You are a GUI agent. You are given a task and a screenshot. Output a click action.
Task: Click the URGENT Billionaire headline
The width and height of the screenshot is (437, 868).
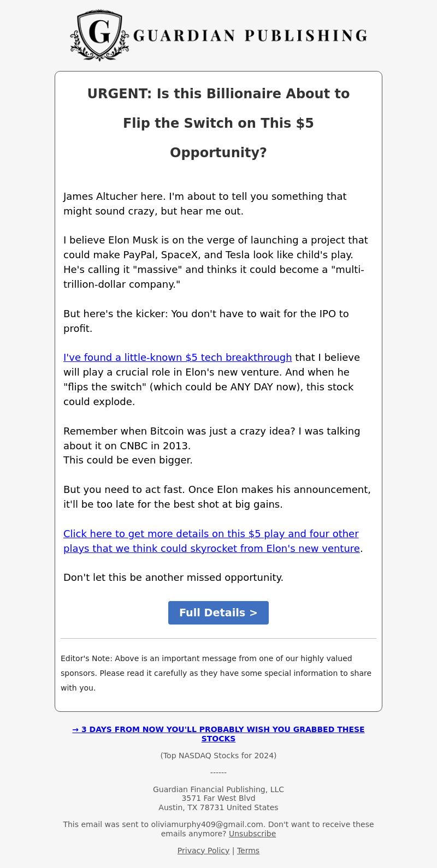click(x=218, y=123)
